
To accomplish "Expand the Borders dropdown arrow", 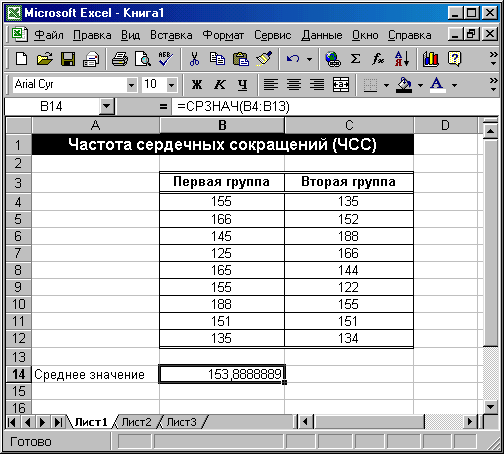I will (386, 85).
